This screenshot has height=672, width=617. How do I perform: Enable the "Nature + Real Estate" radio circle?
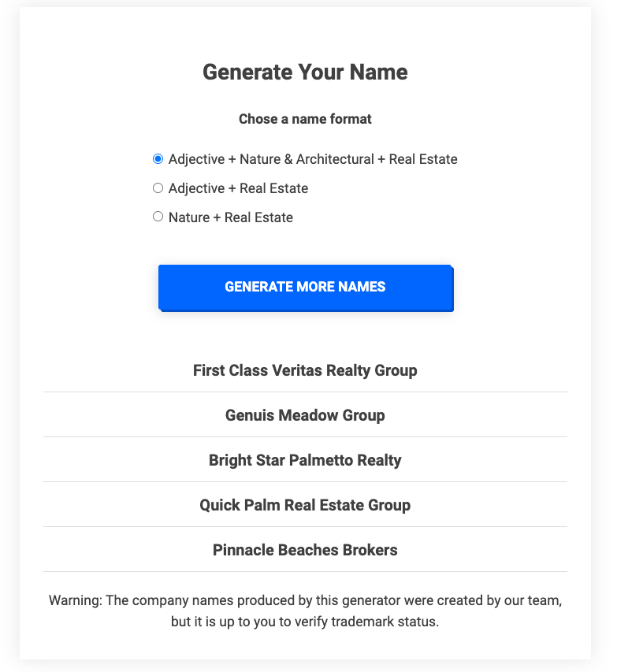pyautogui.click(x=158, y=217)
